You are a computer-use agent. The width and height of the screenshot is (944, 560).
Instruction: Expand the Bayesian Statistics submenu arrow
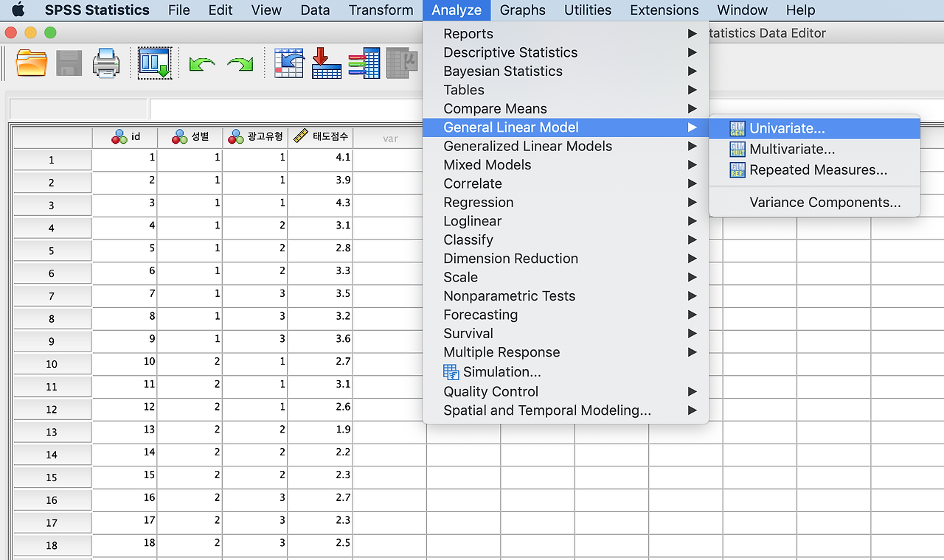(x=692, y=71)
